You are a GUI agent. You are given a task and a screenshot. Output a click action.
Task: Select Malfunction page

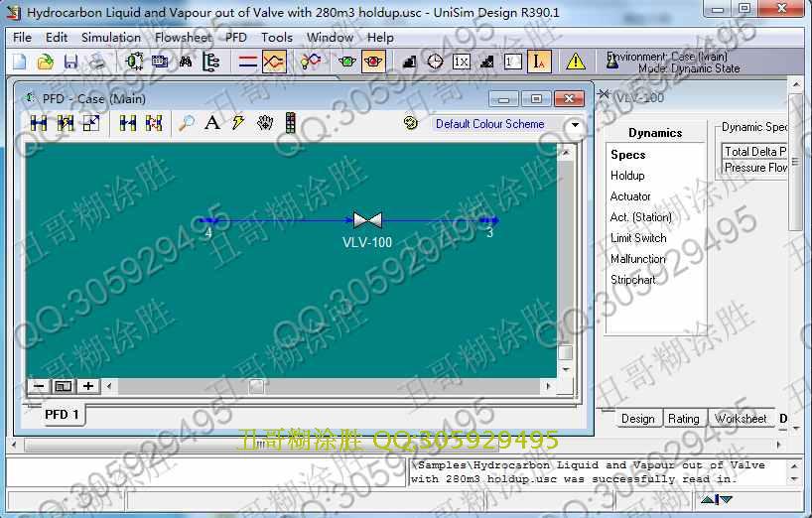637,259
